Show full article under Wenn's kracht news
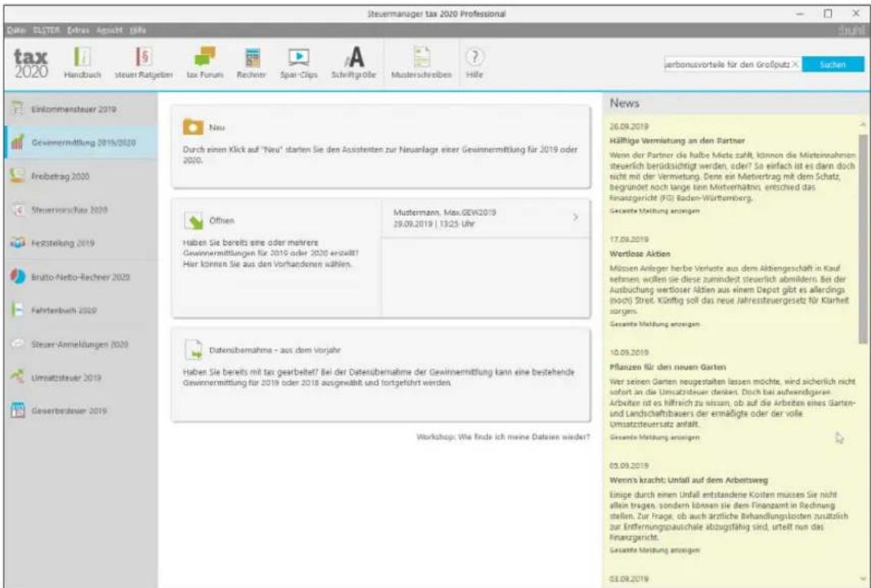 (654, 550)
